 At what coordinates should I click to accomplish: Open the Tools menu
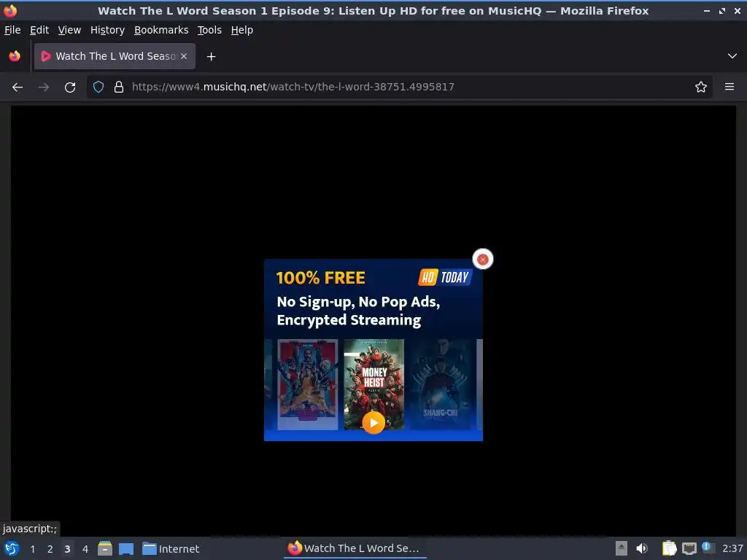coord(209,30)
